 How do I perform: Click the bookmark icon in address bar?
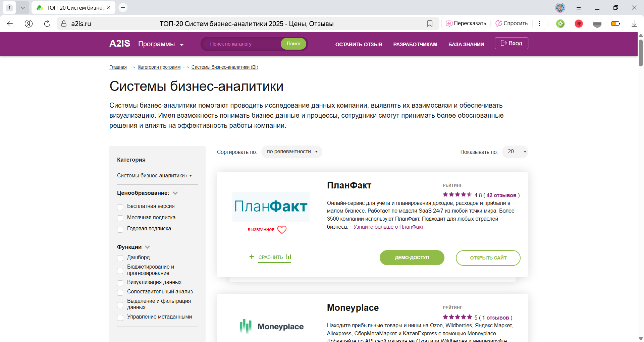click(429, 23)
